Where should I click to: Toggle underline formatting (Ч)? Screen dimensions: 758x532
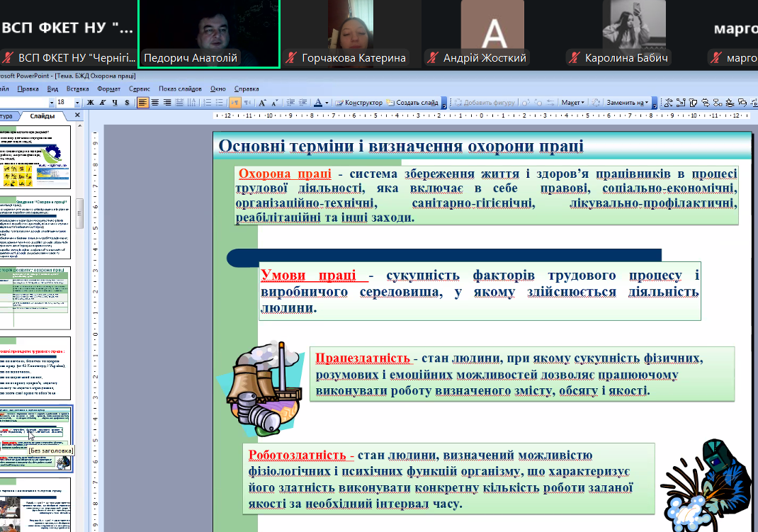pos(115,103)
